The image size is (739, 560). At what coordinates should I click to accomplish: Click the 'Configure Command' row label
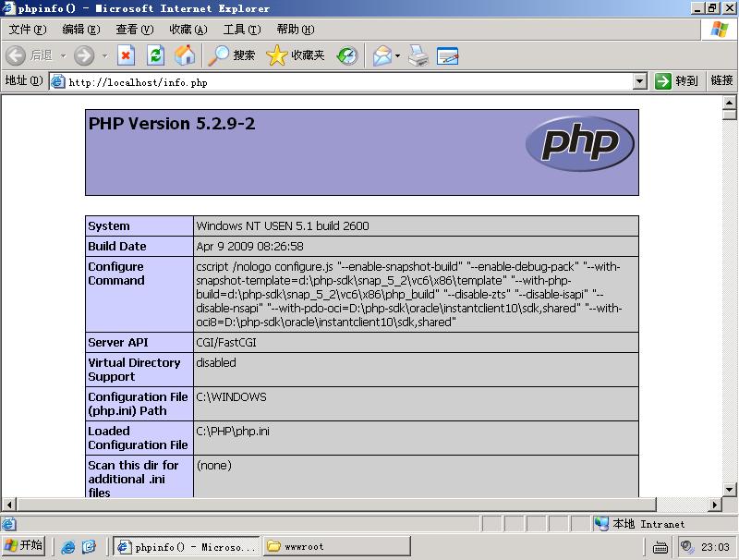[x=116, y=274]
